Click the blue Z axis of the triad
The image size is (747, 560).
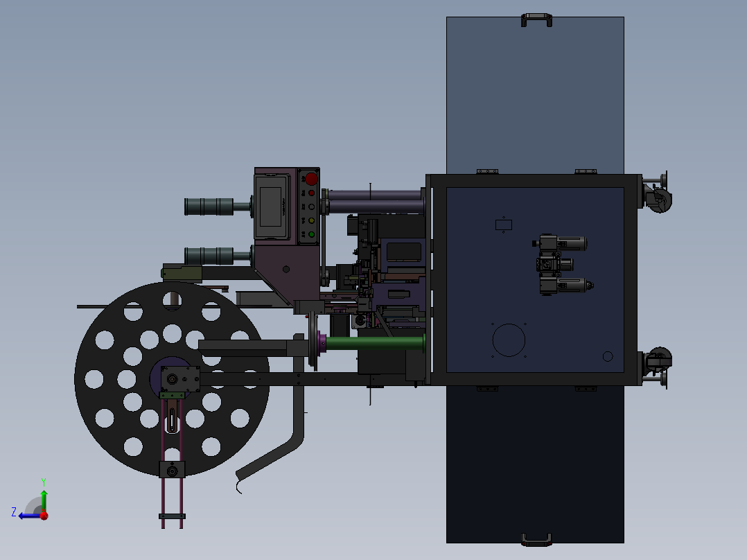[x=30, y=516]
